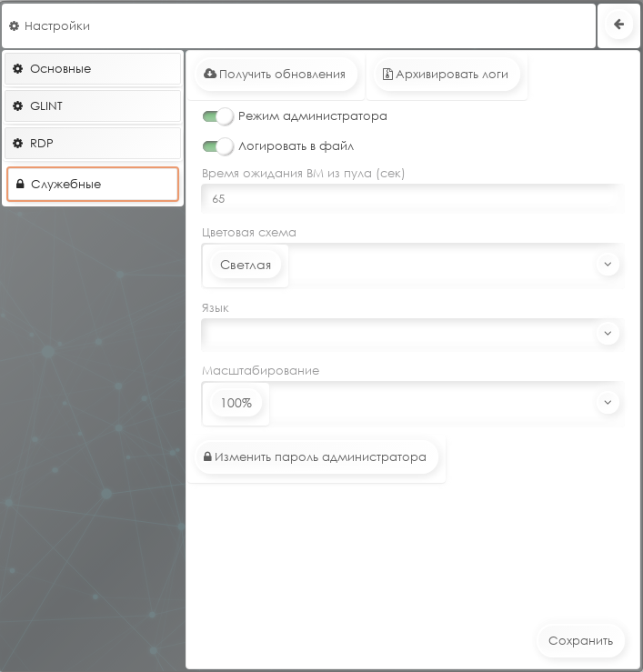Open the Основные settings tab
The width and height of the screenshot is (643, 672).
coord(93,68)
